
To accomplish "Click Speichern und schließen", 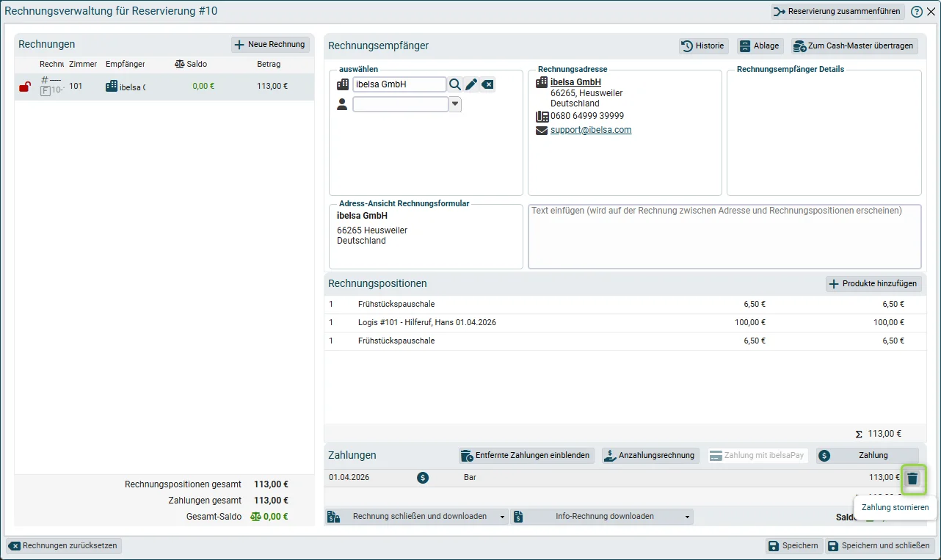I will [x=879, y=546].
